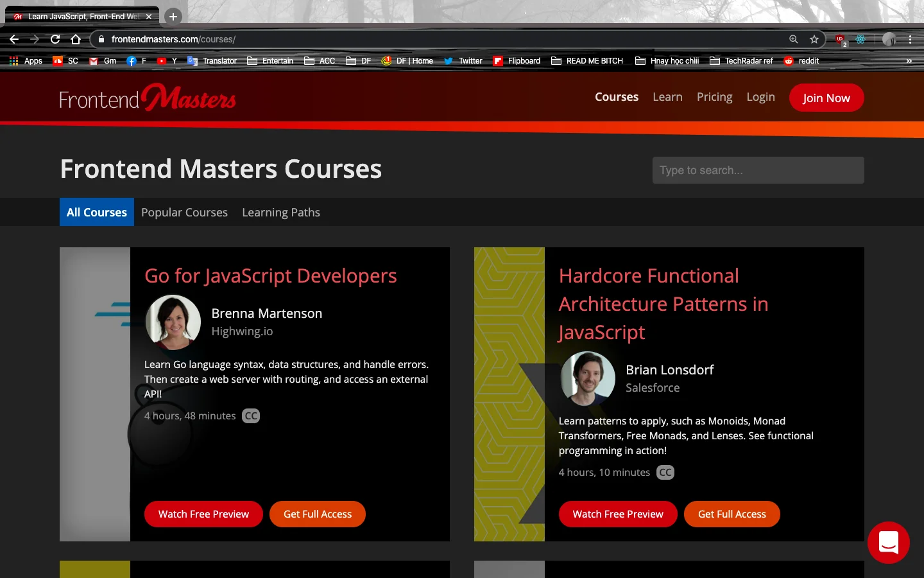Open the Y YouTube bookmark
Image resolution: width=924 pixels, height=578 pixels.
tap(167, 61)
